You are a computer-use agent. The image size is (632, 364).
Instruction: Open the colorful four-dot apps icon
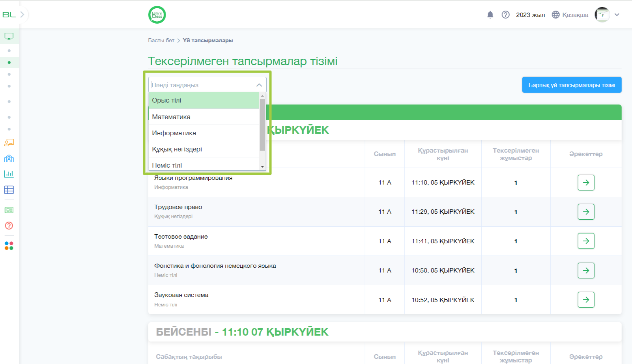pyautogui.click(x=9, y=246)
